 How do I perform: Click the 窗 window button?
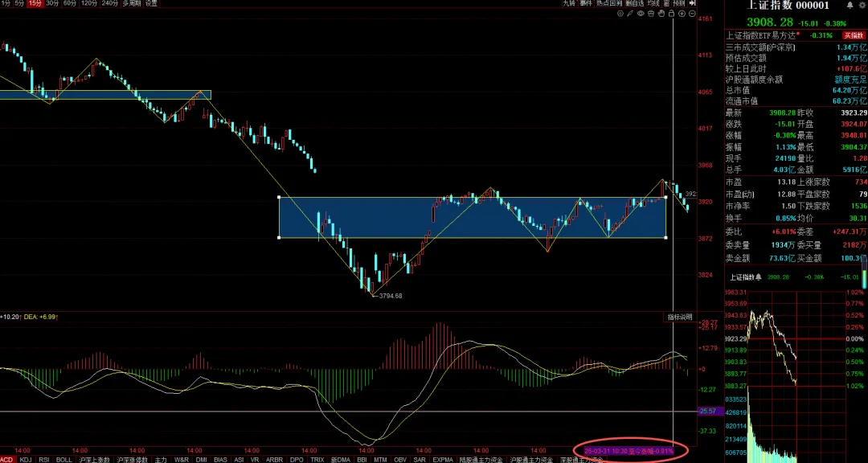coord(666,3)
